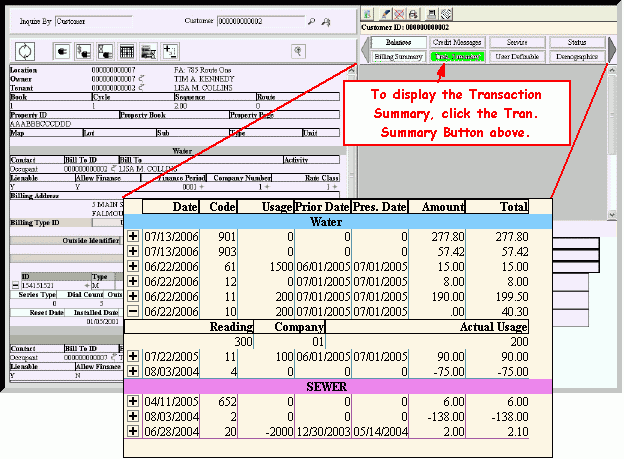Click the Inquire By field
Viewport: 624px width, 459px height.
[94, 21]
